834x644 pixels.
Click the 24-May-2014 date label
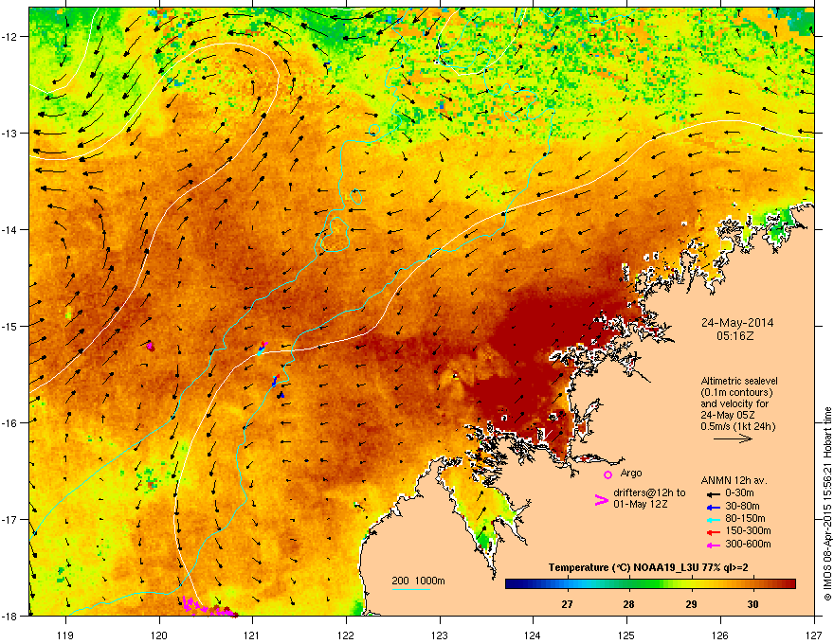point(737,323)
